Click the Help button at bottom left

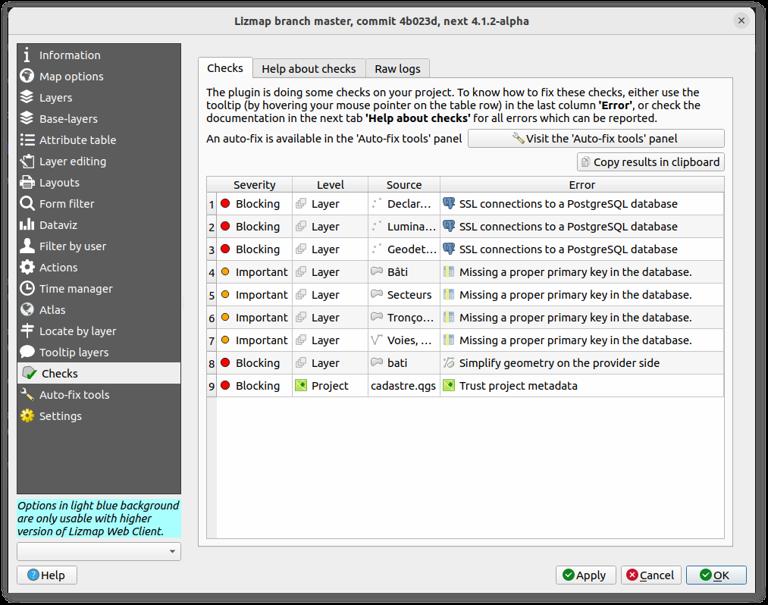47,575
